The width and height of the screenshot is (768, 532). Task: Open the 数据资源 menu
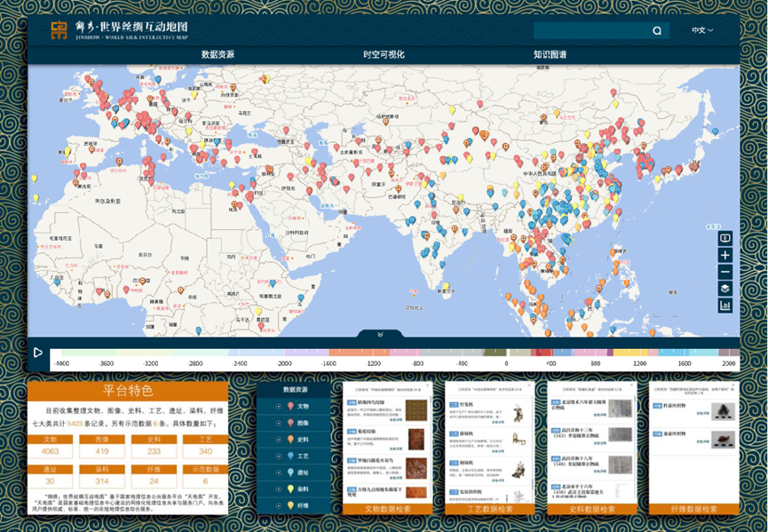pos(218,55)
